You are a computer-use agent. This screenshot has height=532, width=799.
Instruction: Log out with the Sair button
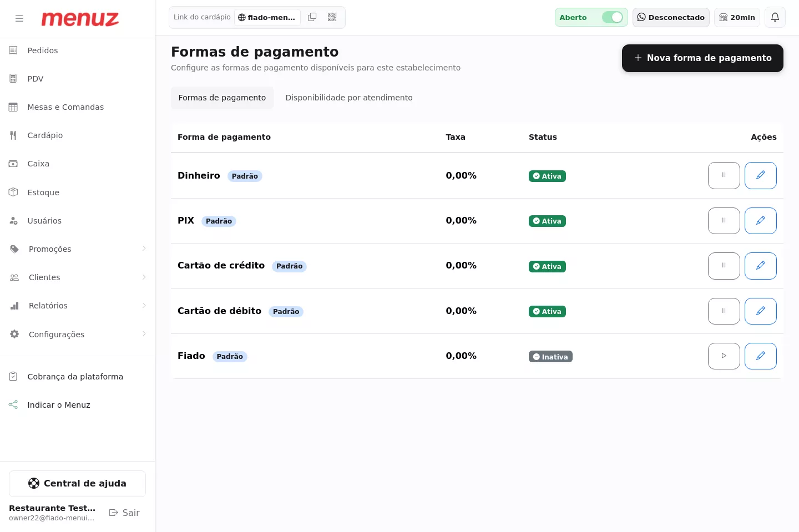(124, 513)
